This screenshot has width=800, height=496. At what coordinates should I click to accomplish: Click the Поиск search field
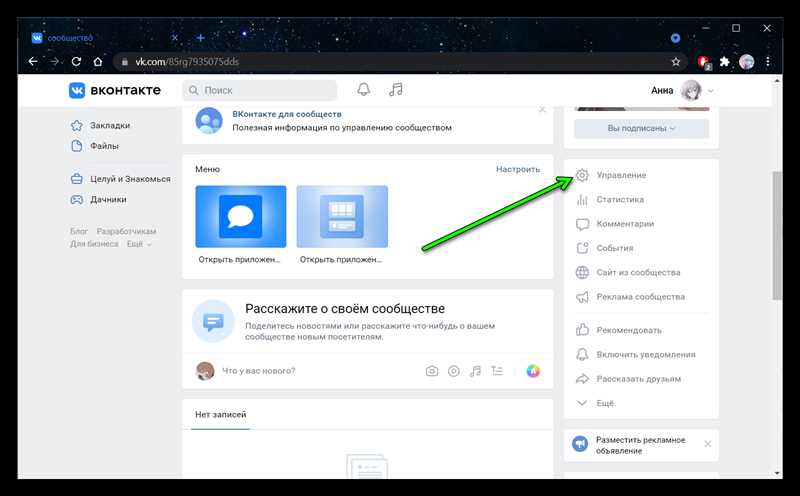pyautogui.click(x=260, y=90)
